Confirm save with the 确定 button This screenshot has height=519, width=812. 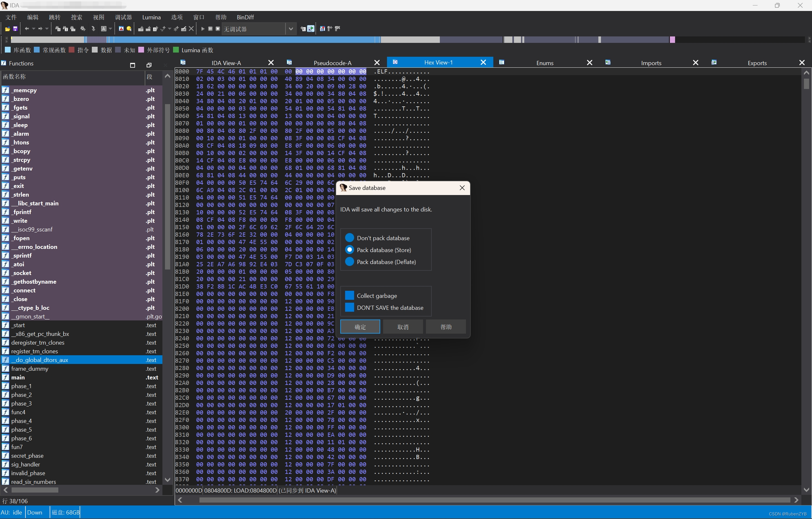[x=360, y=327]
